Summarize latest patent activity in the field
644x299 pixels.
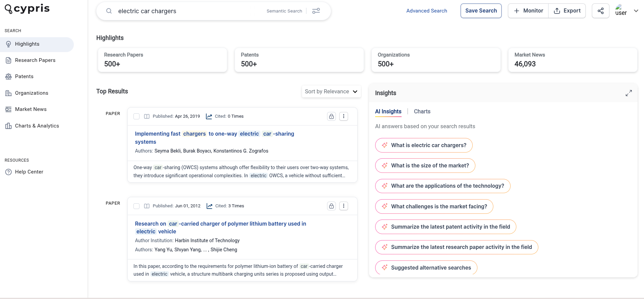446,227
